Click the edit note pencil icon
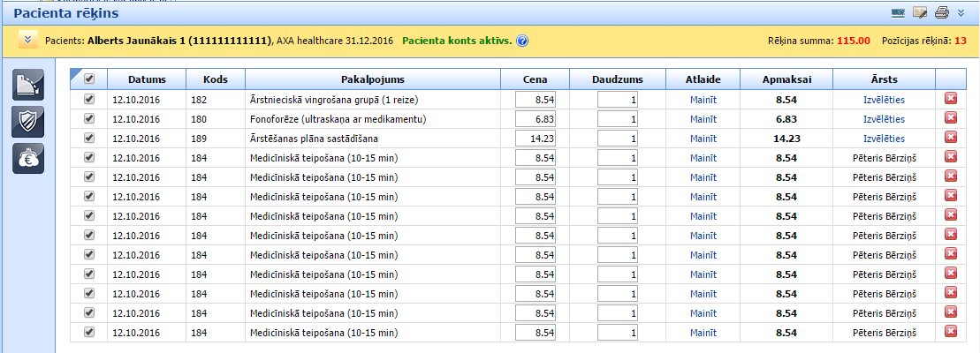 920,12
